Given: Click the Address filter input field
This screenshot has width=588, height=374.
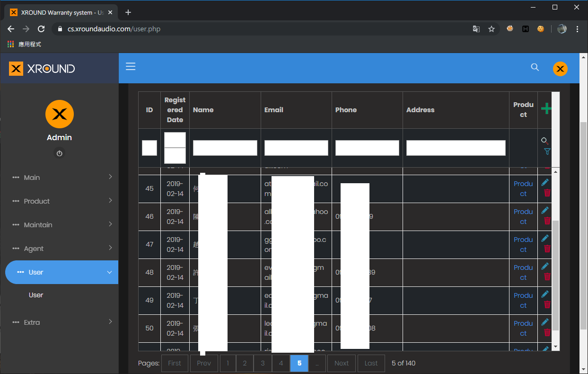Looking at the screenshot, I should click(x=456, y=148).
